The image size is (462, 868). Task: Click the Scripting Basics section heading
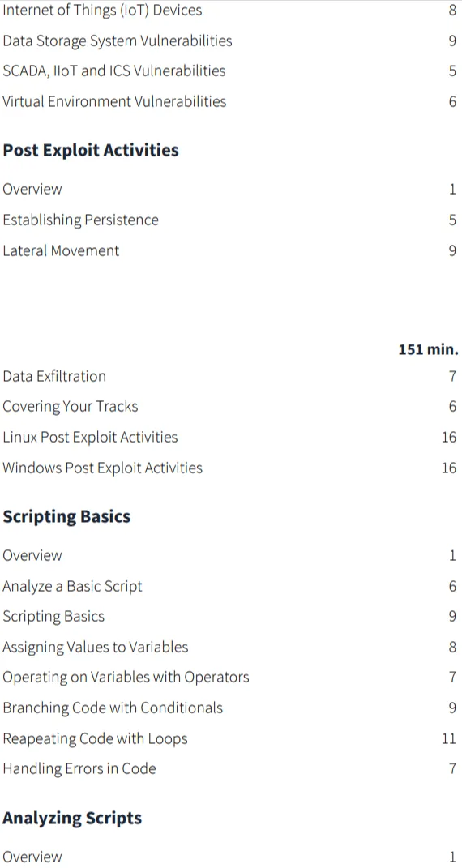pos(67,516)
